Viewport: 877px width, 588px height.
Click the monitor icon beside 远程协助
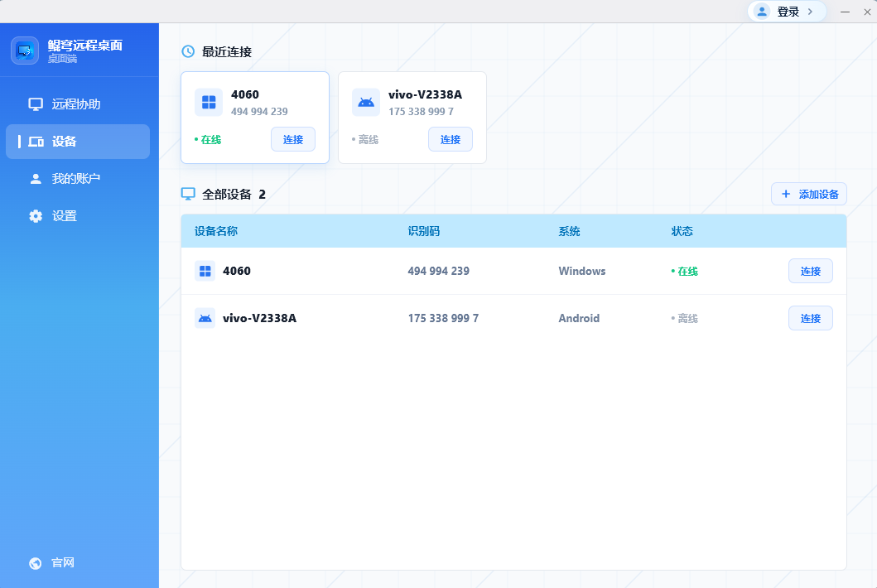[36, 104]
